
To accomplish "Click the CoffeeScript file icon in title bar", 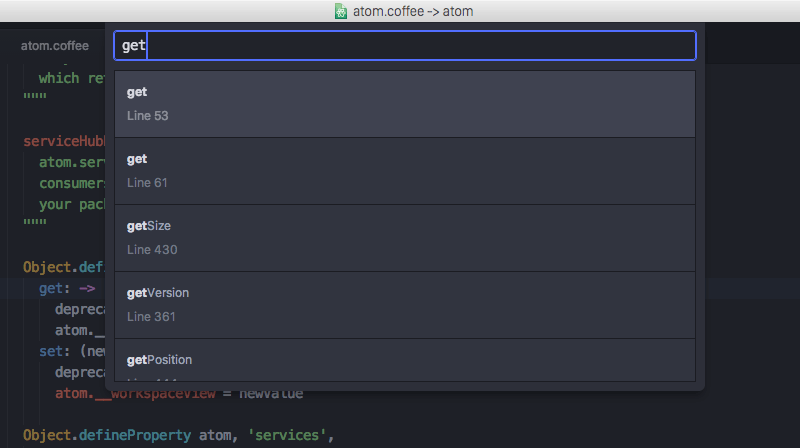I will point(342,11).
